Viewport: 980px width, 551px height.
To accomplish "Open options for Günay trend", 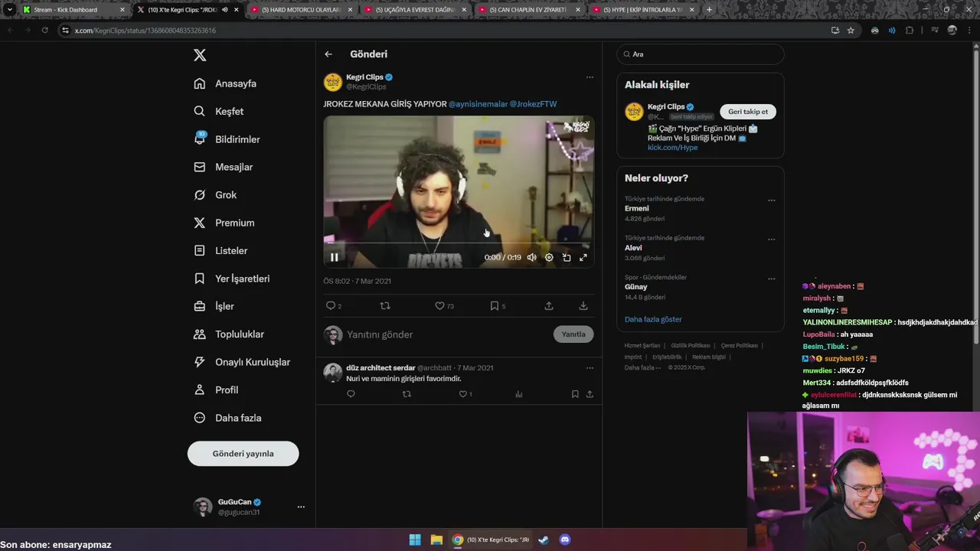I will [x=771, y=279].
